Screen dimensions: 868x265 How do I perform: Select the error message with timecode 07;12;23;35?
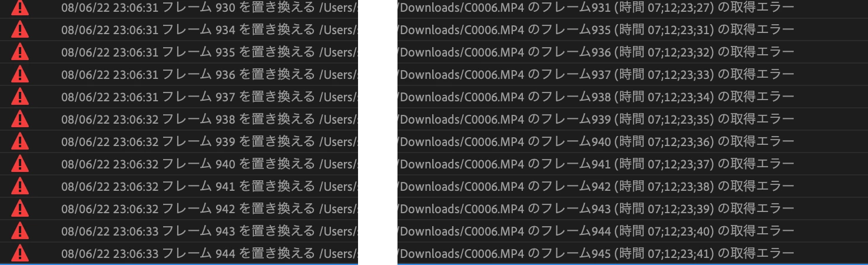596,120
